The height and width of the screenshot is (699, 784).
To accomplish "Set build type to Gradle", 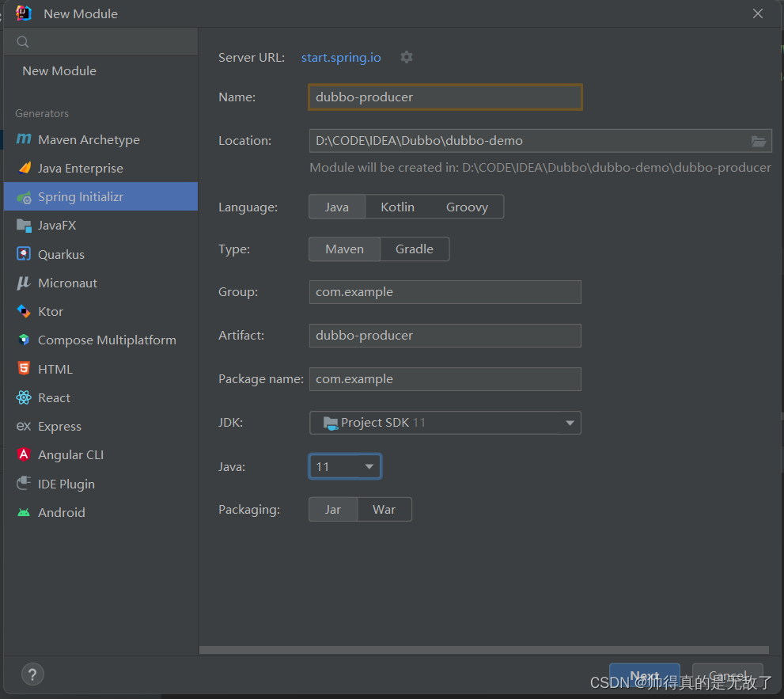I will (415, 249).
